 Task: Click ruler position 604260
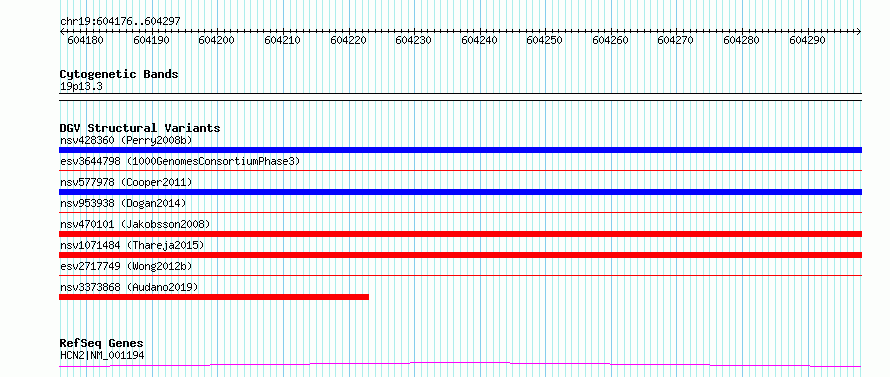[610, 40]
